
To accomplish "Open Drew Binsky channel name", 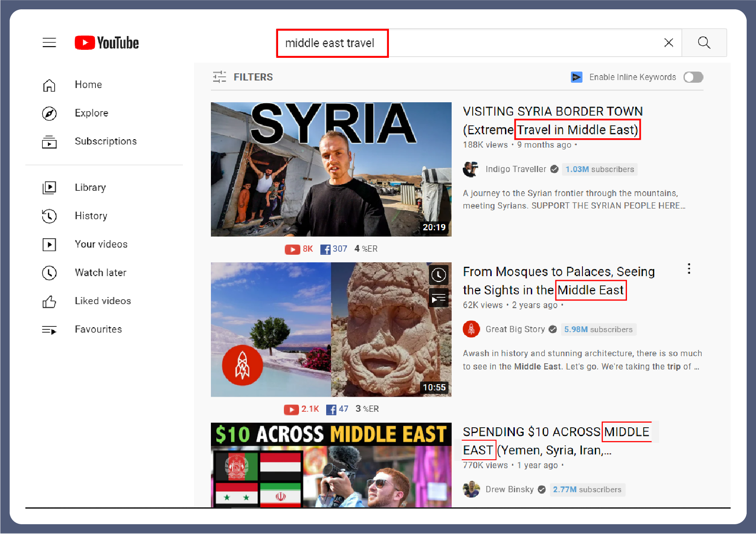I will pyautogui.click(x=509, y=489).
